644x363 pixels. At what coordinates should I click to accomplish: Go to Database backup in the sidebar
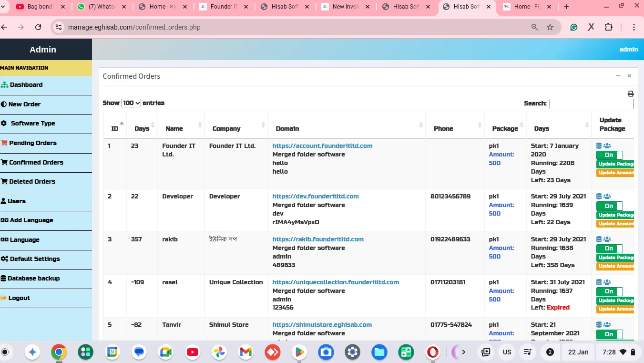(x=33, y=279)
